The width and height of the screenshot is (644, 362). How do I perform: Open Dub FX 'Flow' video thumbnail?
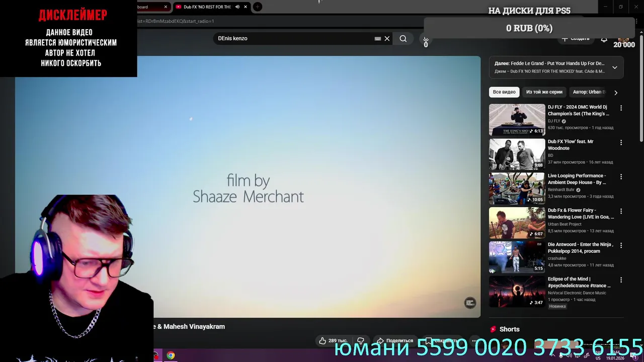coord(517,154)
